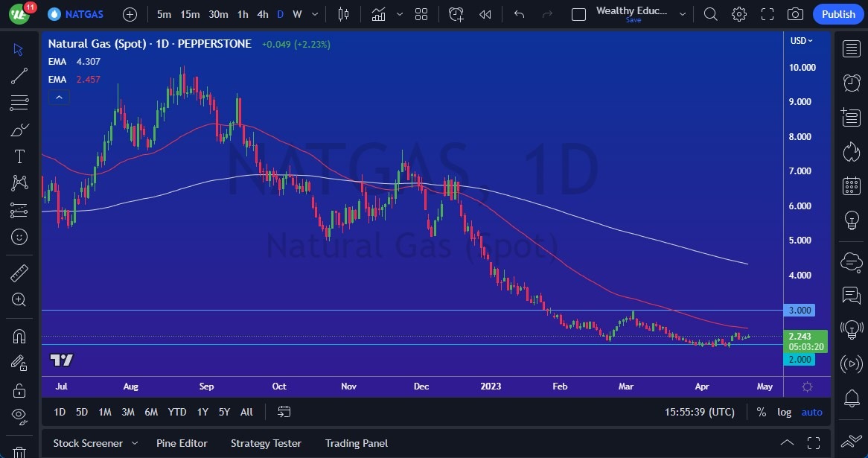Open quick search magnifier
The height and width of the screenshot is (458, 868).
(710, 14)
